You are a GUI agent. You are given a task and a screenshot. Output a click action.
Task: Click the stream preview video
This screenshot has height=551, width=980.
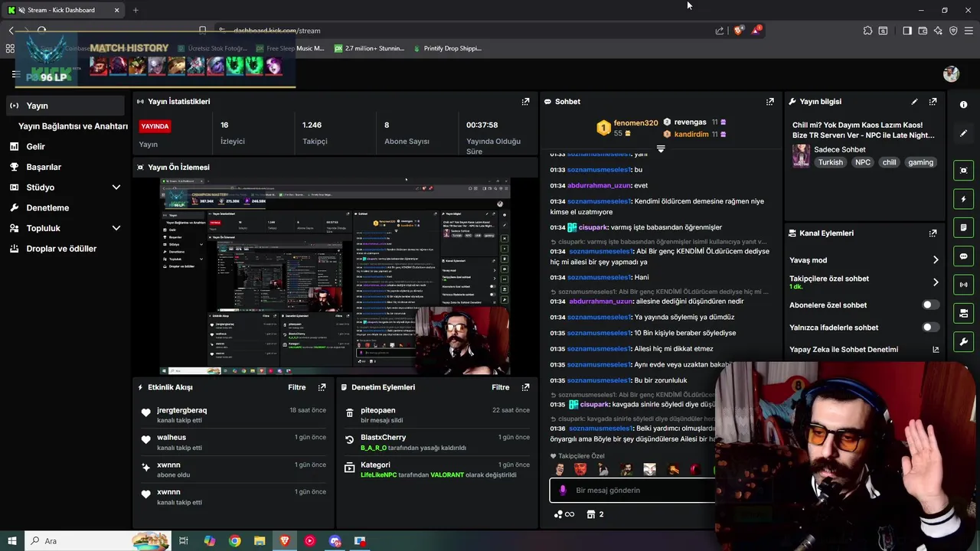335,276
